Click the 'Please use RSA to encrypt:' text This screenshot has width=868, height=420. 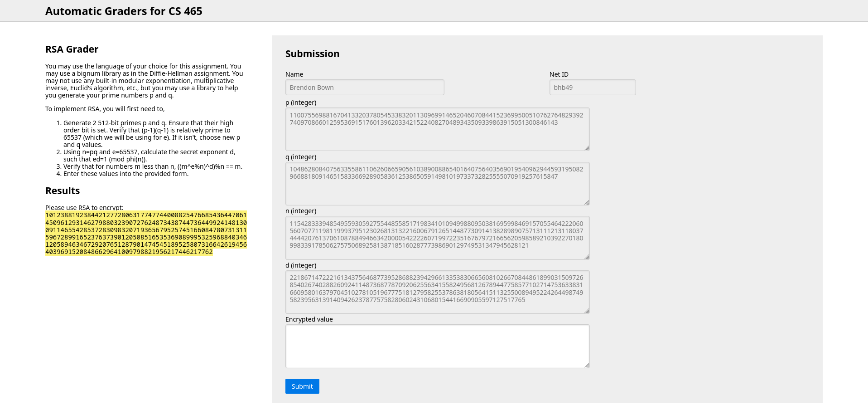(84, 208)
